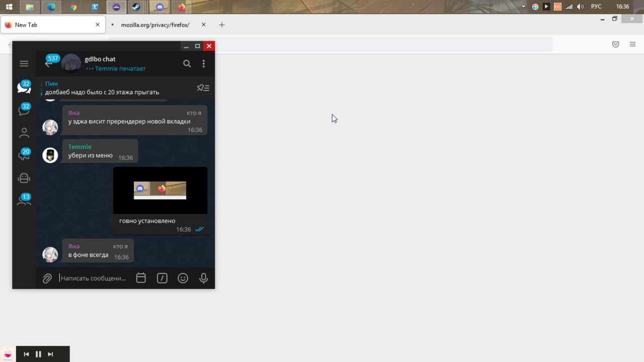Pause playback in mini player
The image size is (644, 362).
click(38, 354)
